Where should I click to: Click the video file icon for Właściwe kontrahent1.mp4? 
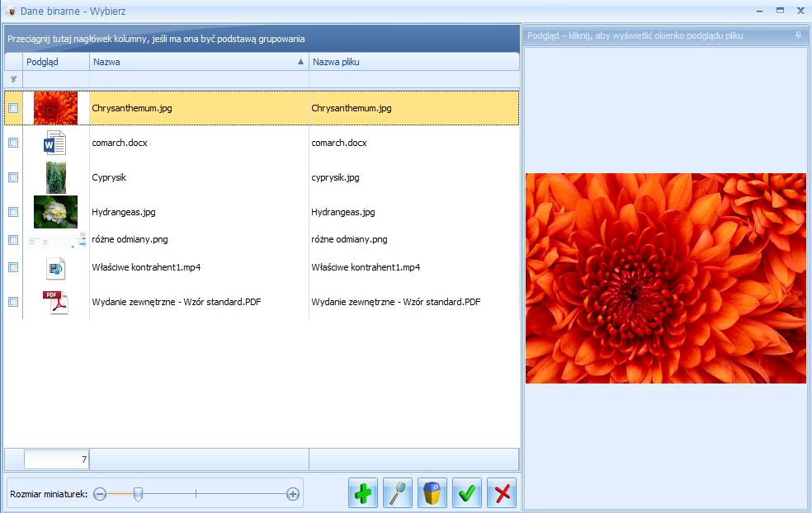coord(55,267)
